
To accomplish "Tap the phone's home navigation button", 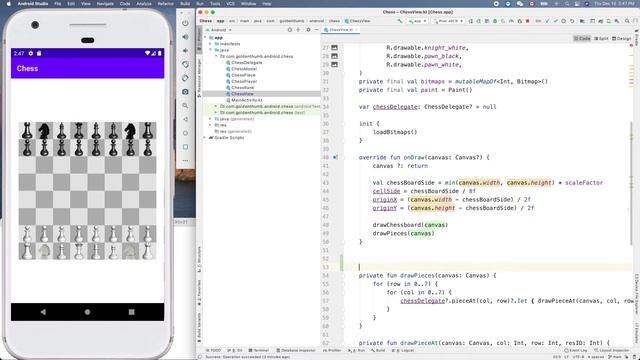I will click(87, 312).
